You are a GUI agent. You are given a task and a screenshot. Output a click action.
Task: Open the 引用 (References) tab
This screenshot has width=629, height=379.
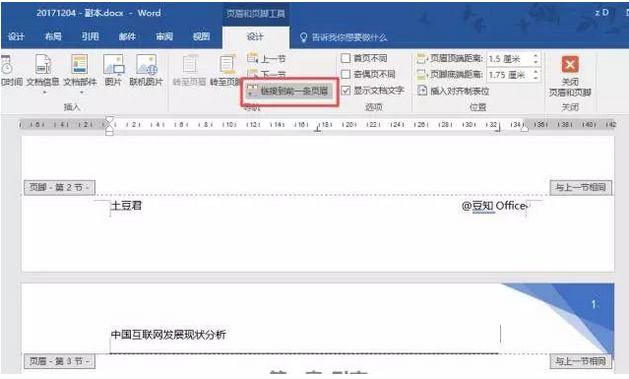tap(90, 36)
